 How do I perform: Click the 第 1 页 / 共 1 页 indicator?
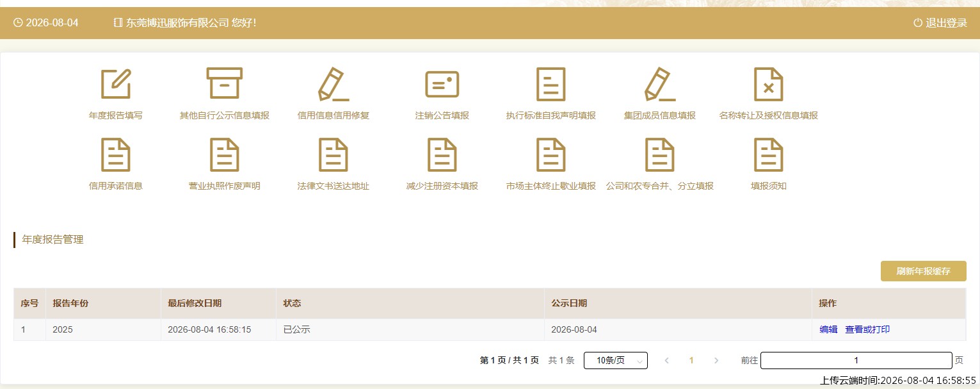[510, 361]
